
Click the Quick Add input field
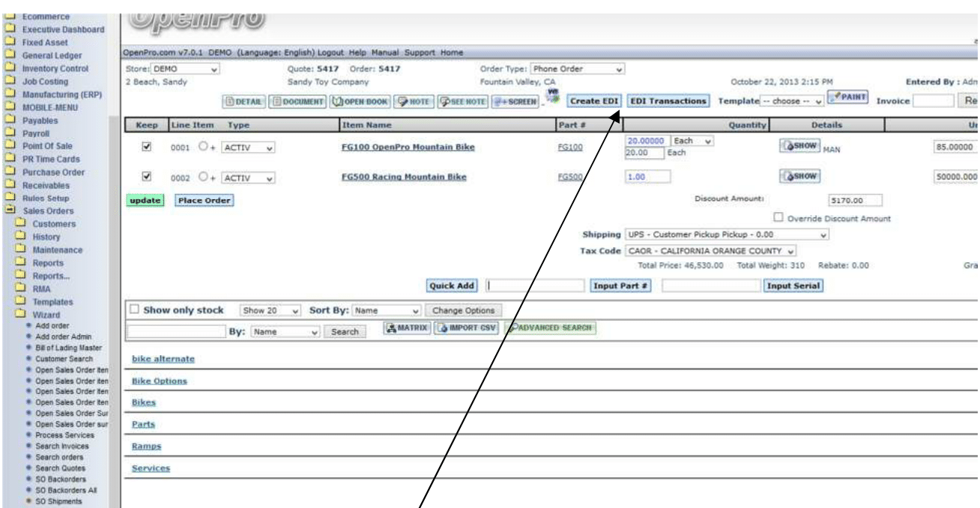[x=535, y=285]
